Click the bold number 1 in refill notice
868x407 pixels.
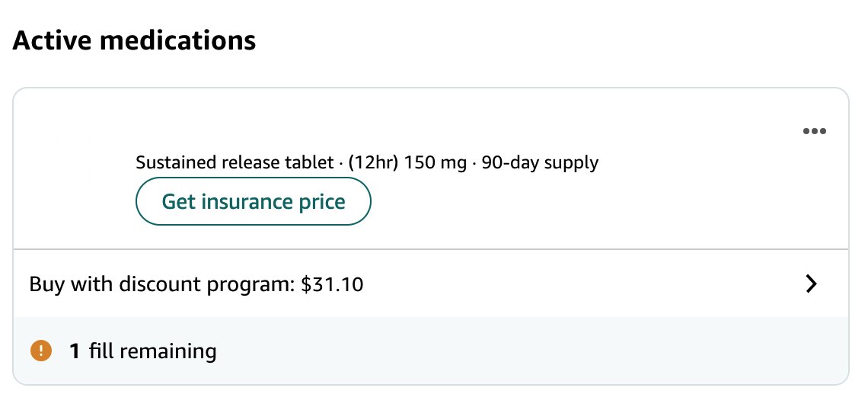pos(75,351)
